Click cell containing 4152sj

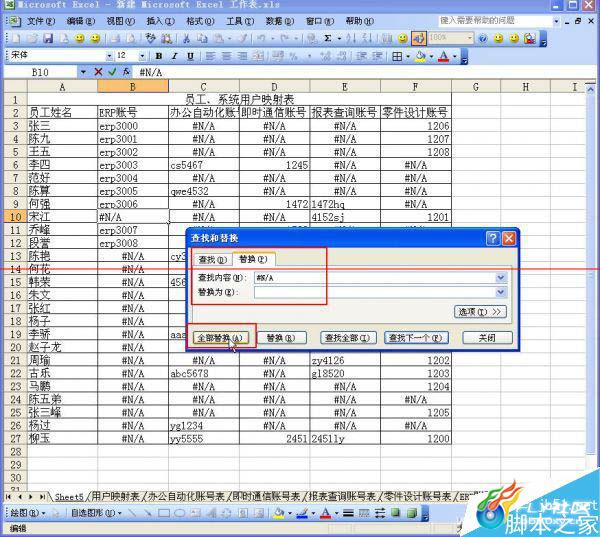click(x=345, y=217)
